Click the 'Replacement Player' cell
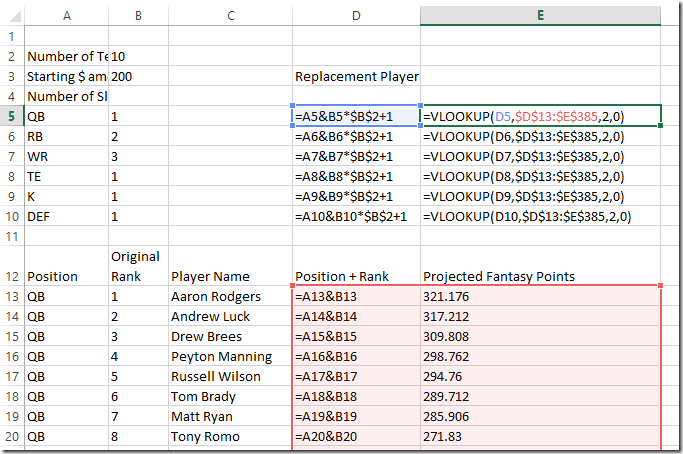Screen dimensions: 683x454 click(356, 76)
